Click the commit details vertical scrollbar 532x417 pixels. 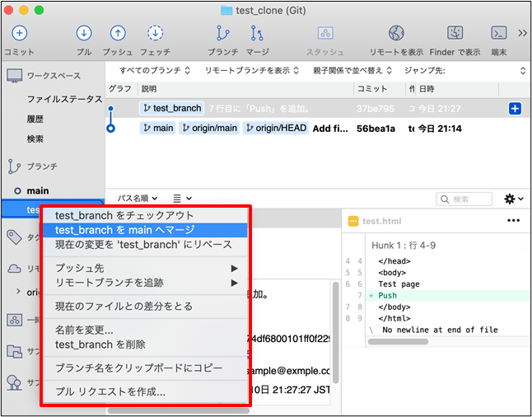[x=335, y=332]
